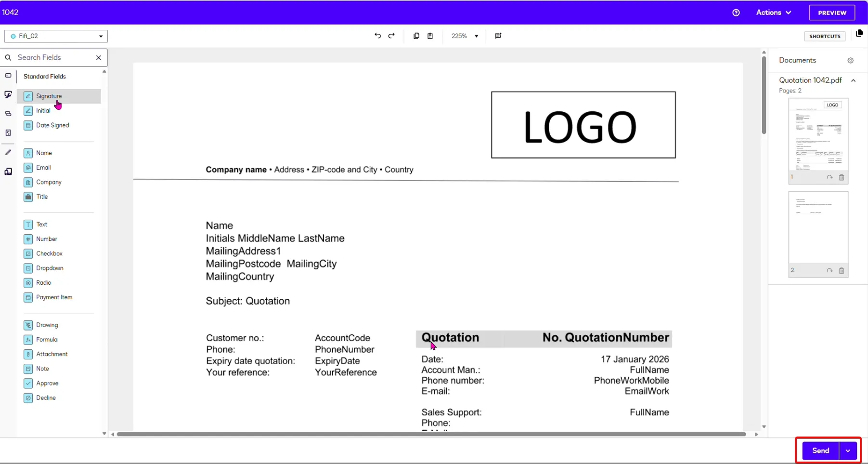868x464 pixels.
Task: Click the Send button
Action: [821, 450]
